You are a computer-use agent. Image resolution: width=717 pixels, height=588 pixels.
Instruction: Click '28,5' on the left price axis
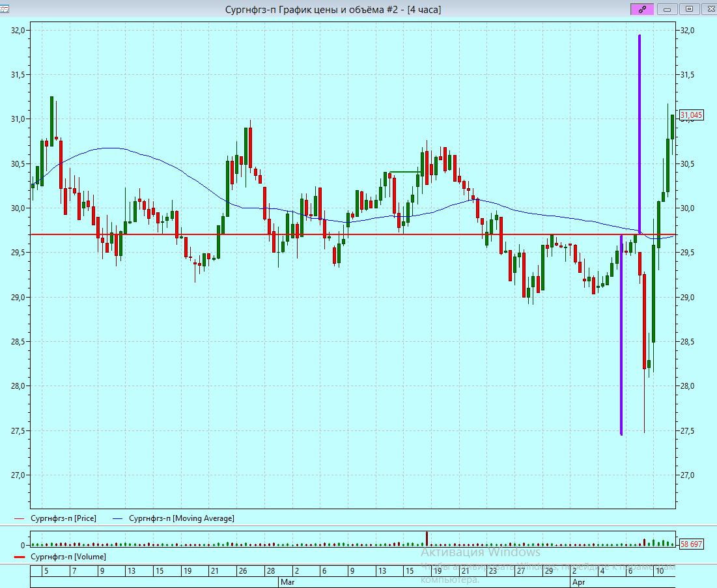click(x=18, y=342)
